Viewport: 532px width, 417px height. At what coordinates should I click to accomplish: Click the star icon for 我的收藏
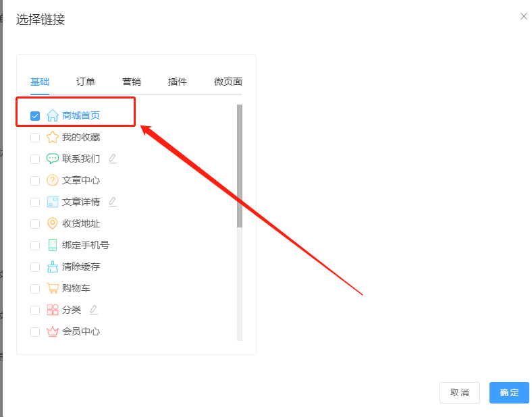[x=52, y=137]
